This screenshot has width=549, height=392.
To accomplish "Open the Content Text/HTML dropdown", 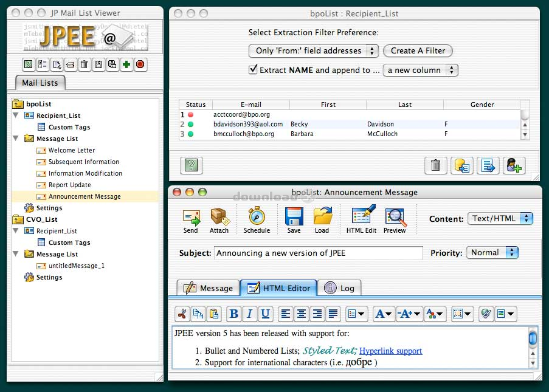I will [x=500, y=219].
